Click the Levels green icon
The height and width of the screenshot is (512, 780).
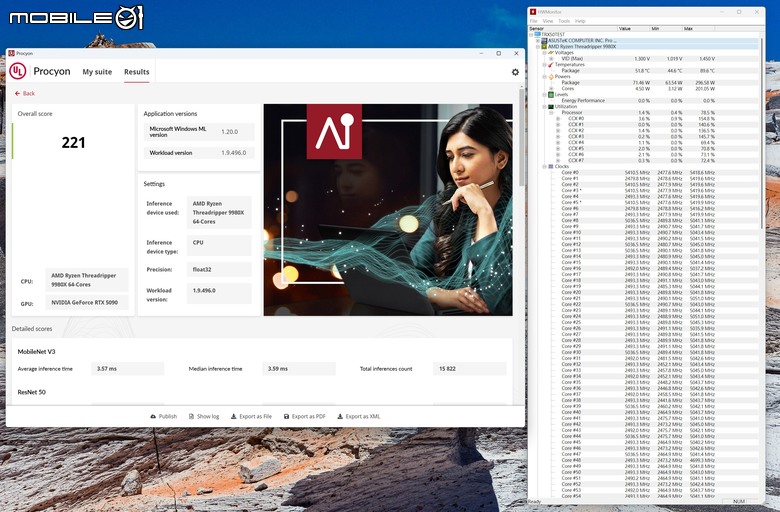(551, 95)
